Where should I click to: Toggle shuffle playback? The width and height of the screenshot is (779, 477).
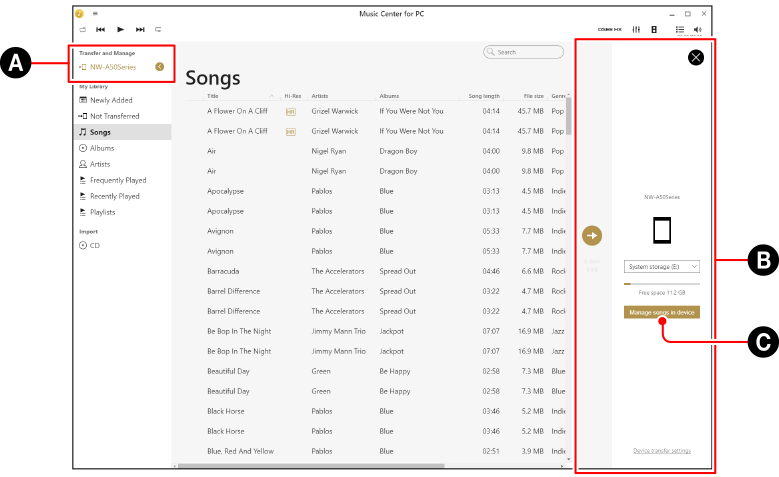(82, 30)
